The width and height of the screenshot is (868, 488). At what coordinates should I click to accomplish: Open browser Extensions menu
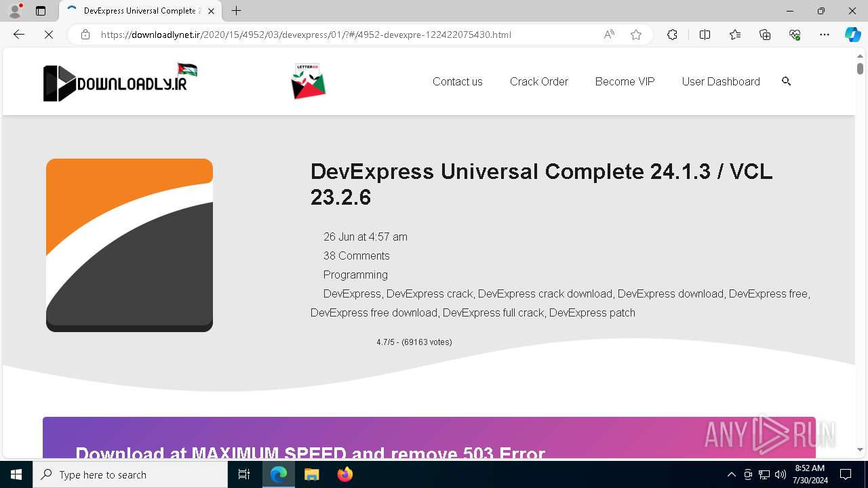tap(672, 35)
